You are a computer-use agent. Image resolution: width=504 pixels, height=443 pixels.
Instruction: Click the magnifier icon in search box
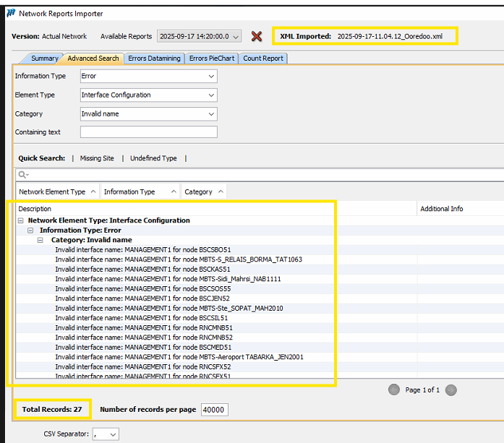(23, 174)
